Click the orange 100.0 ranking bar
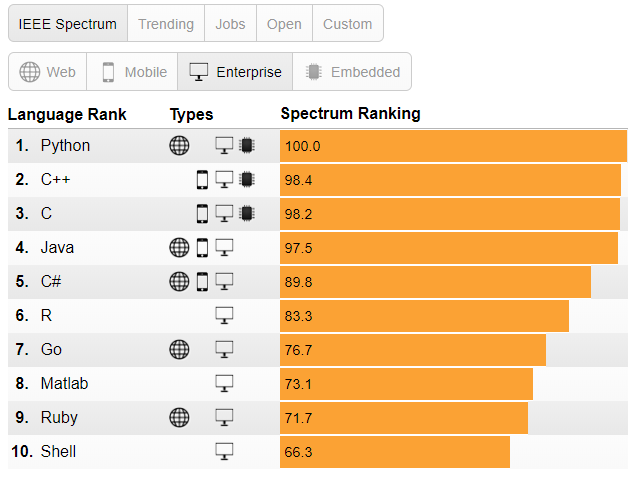The width and height of the screenshot is (638, 480). point(453,146)
